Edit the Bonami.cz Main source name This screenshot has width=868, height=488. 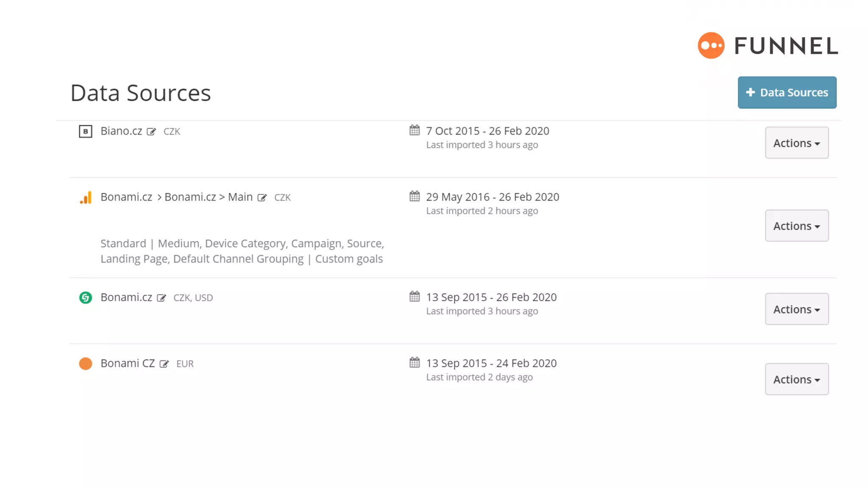pos(262,198)
